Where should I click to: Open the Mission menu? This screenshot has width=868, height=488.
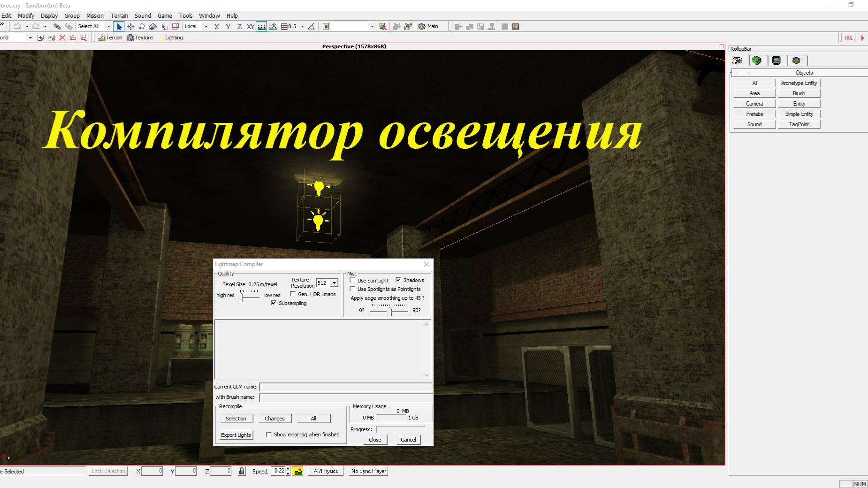(95, 15)
